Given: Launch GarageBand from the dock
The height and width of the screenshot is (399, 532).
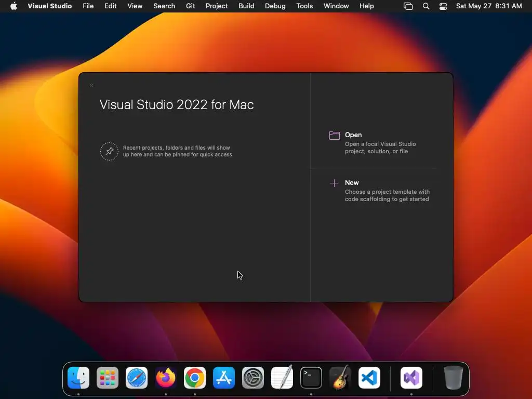Looking at the screenshot, I should 340,378.
